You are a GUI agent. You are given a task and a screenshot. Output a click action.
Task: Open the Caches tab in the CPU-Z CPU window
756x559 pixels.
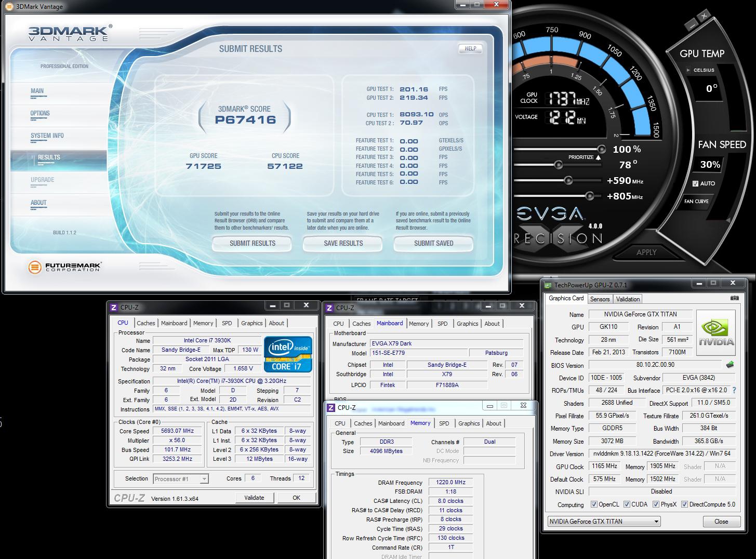pyautogui.click(x=146, y=323)
